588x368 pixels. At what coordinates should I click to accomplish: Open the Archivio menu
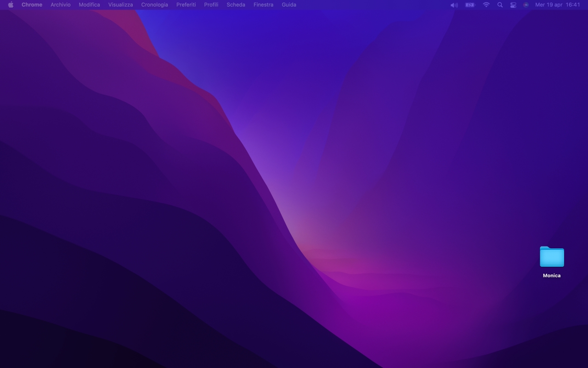click(x=61, y=5)
